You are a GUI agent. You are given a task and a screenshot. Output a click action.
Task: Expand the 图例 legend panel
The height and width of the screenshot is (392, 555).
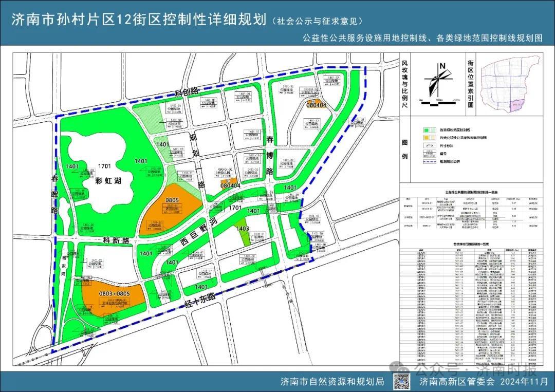pos(405,148)
